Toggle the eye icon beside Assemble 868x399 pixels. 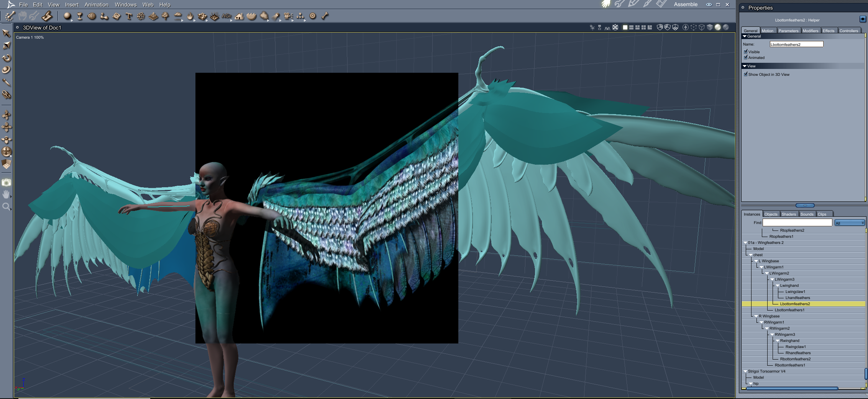[709, 5]
